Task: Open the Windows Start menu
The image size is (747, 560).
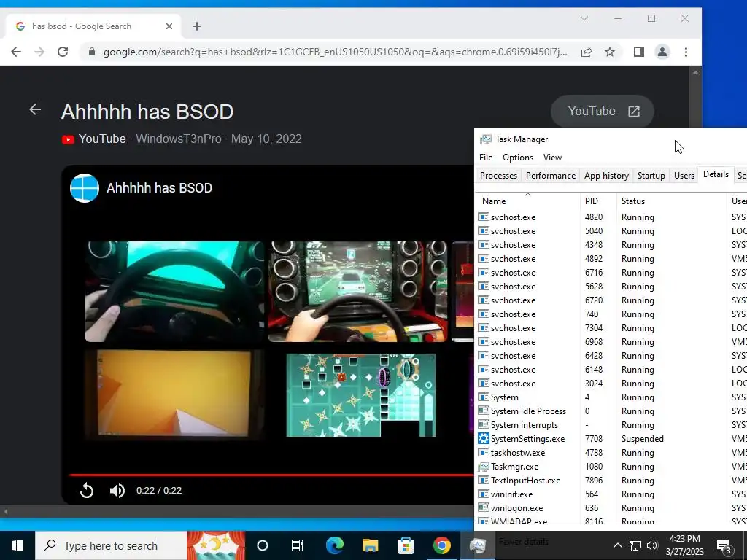Action: (18, 545)
